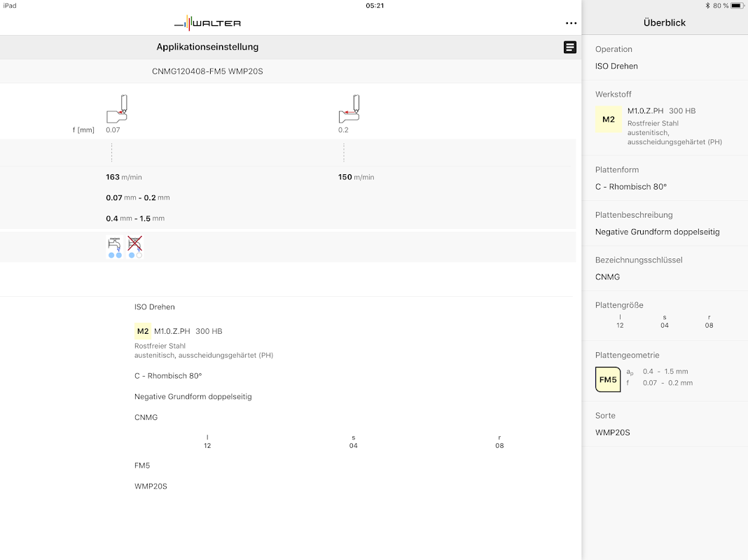Viewport: 748px width, 560px height.
Task: Tap 'Negative Grundform doppelseitig' in main summary
Action: (x=193, y=396)
